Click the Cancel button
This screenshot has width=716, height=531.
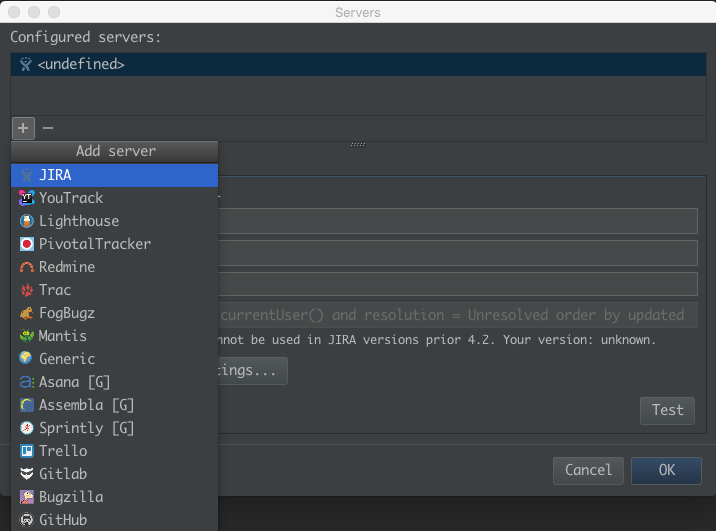(x=588, y=470)
